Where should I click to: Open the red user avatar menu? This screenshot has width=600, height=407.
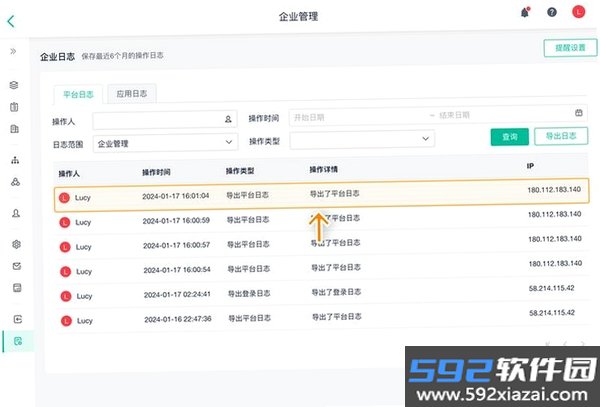click(x=579, y=12)
